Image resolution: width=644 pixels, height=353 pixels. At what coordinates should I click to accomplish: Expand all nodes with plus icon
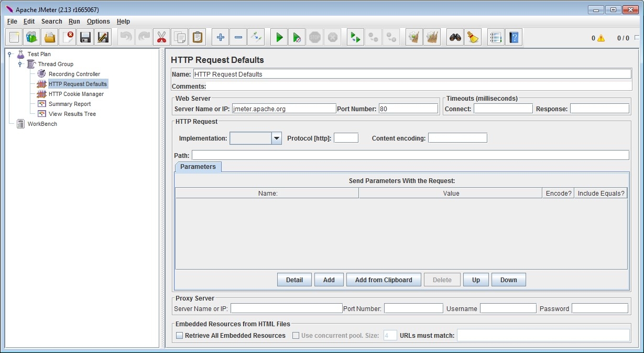click(x=221, y=37)
